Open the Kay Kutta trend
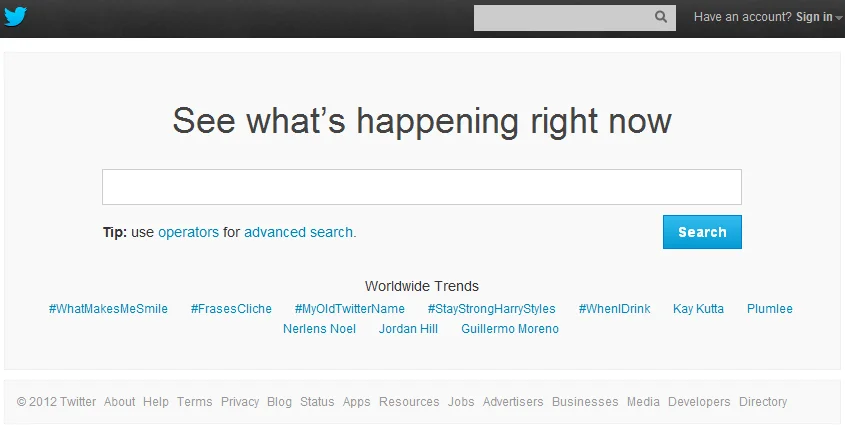The width and height of the screenshot is (845, 428). 698,309
